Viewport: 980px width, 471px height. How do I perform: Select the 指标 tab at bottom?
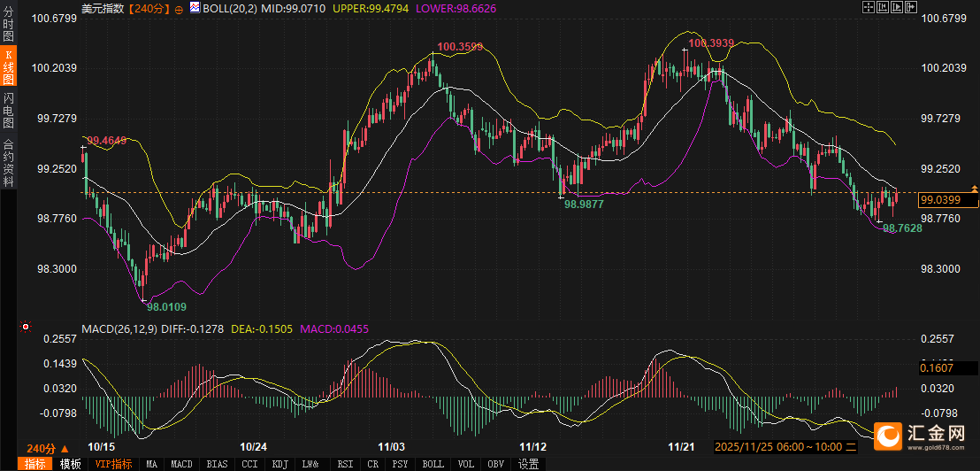pos(35,464)
